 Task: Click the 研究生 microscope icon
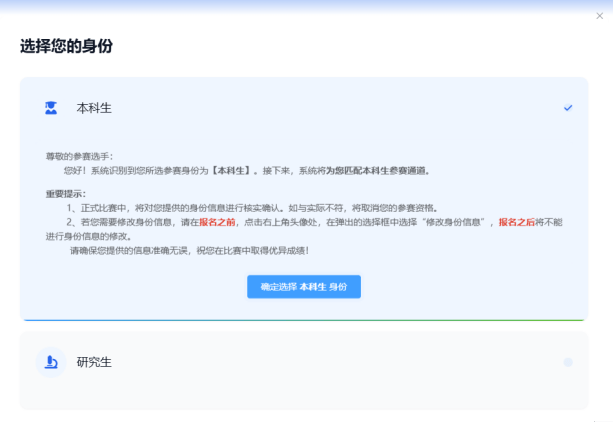pyautogui.click(x=51, y=362)
